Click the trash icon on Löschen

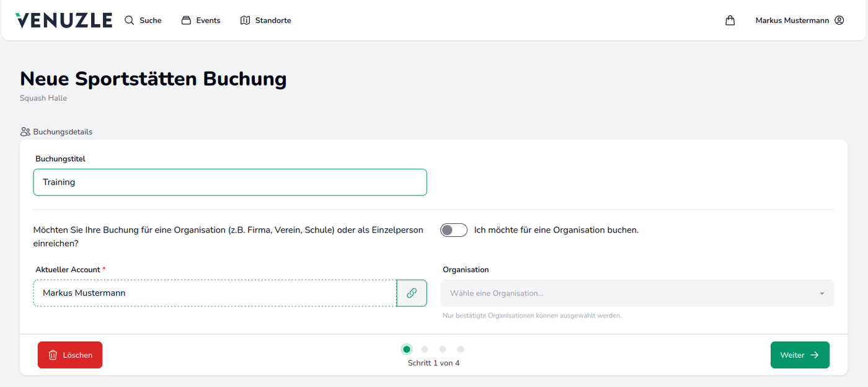coord(53,355)
